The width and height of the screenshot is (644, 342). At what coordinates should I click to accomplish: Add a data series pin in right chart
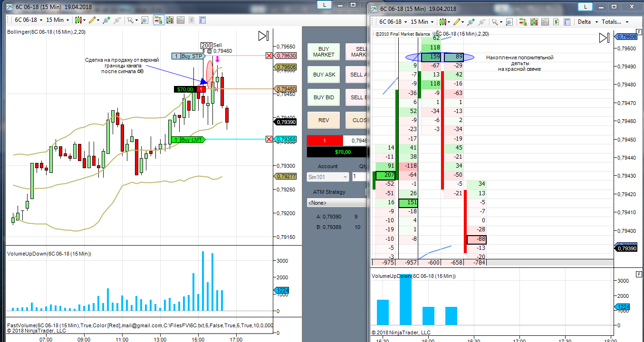pos(471,21)
